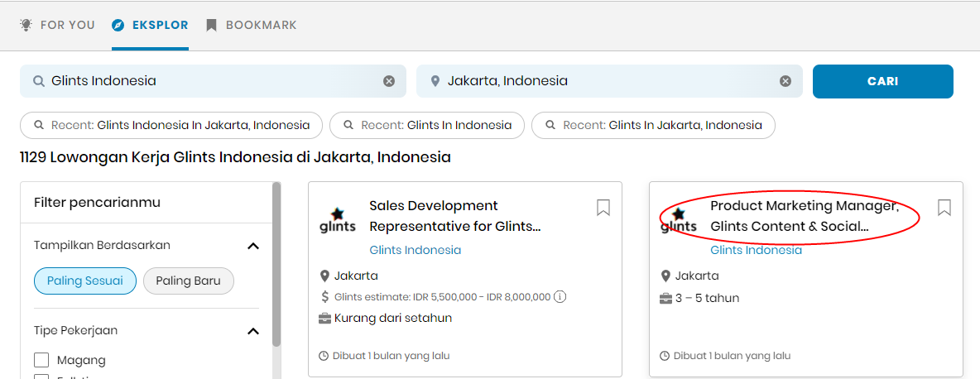Switch to the Eksplor tab
Image resolution: width=980 pixels, height=379 pixels.
(150, 25)
